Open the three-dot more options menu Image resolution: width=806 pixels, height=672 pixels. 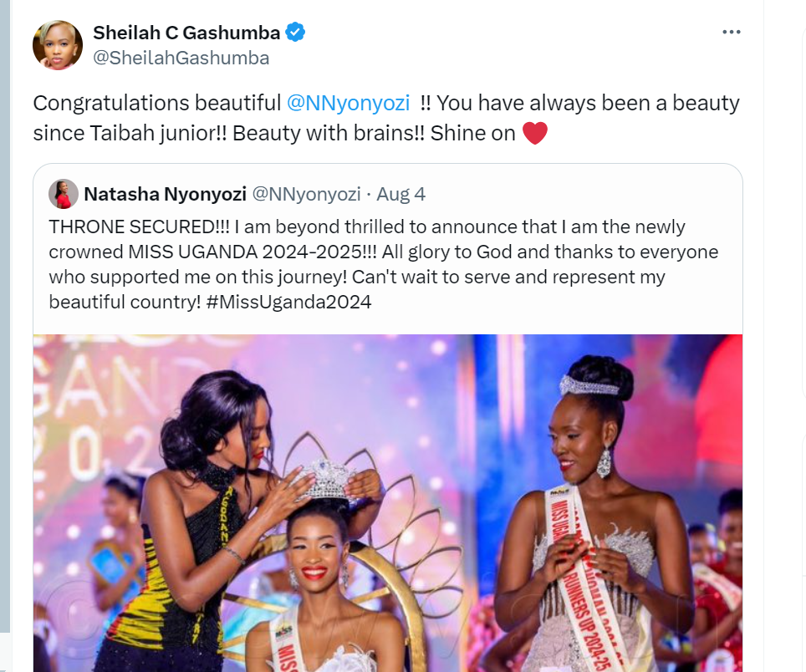(732, 33)
